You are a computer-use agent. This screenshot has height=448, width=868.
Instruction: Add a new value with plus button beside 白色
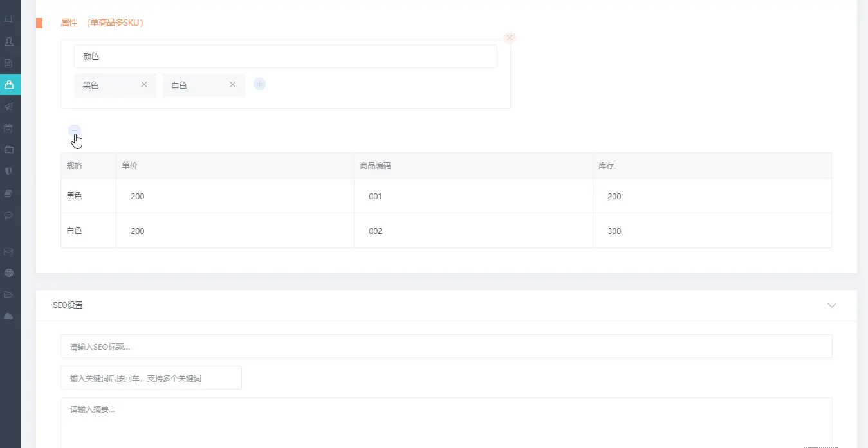pyautogui.click(x=259, y=84)
